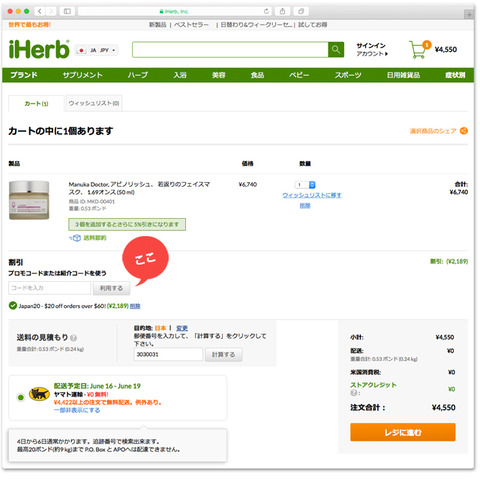Viewport: 480px width, 485px height.
Task: Click the orange share icon
Action: tap(463, 131)
